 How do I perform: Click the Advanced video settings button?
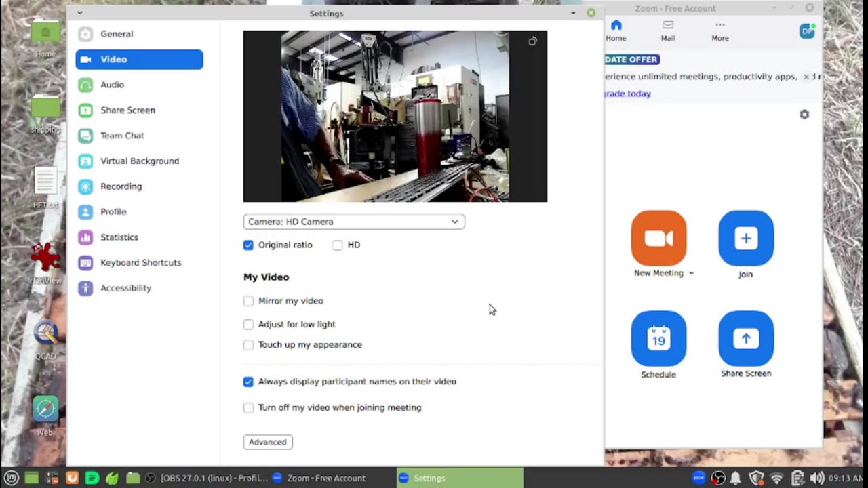268,442
